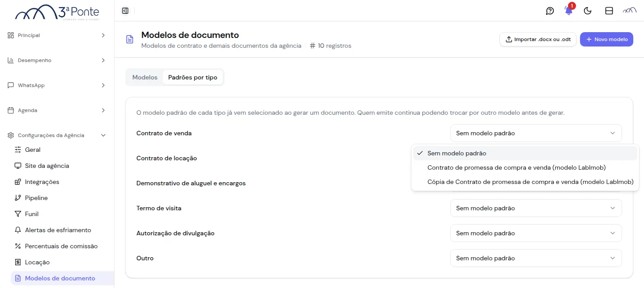The image size is (644, 288).
Task: Open Termo de visita model dropdown
Action: pyautogui.click(x=536, y=208)
